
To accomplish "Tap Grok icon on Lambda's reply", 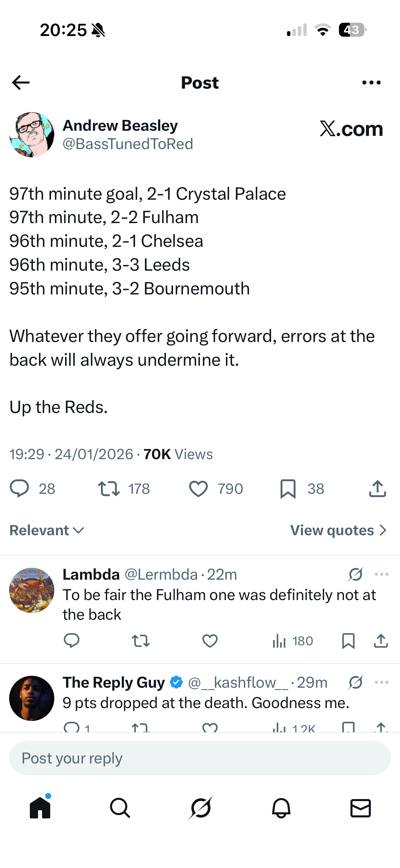I will point(356,574).
